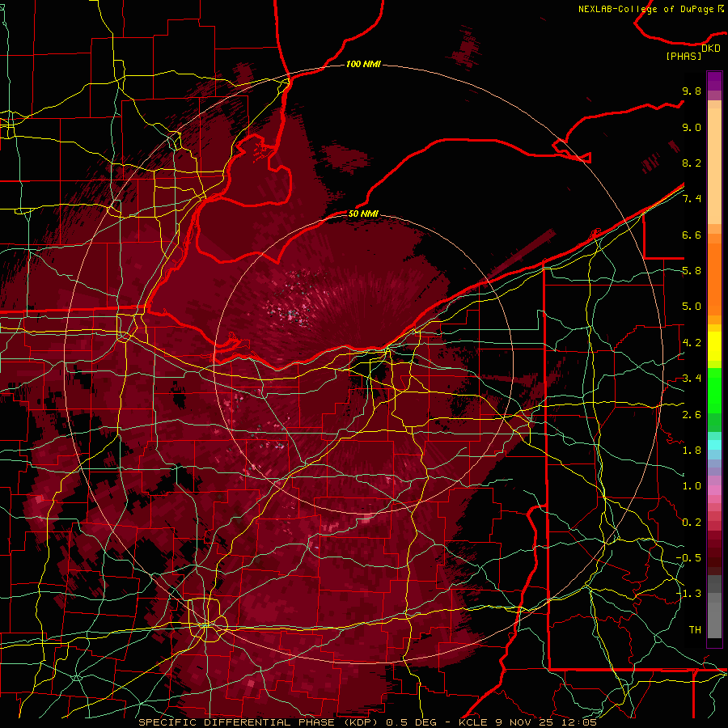Click the 1.0 scale value

[692, 486]
